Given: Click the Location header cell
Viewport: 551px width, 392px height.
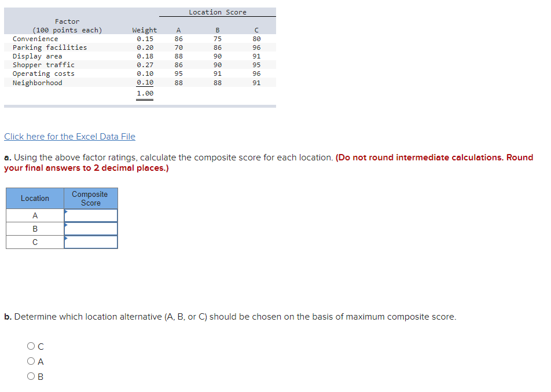Looking at the screenshot, I should (35, 198).
